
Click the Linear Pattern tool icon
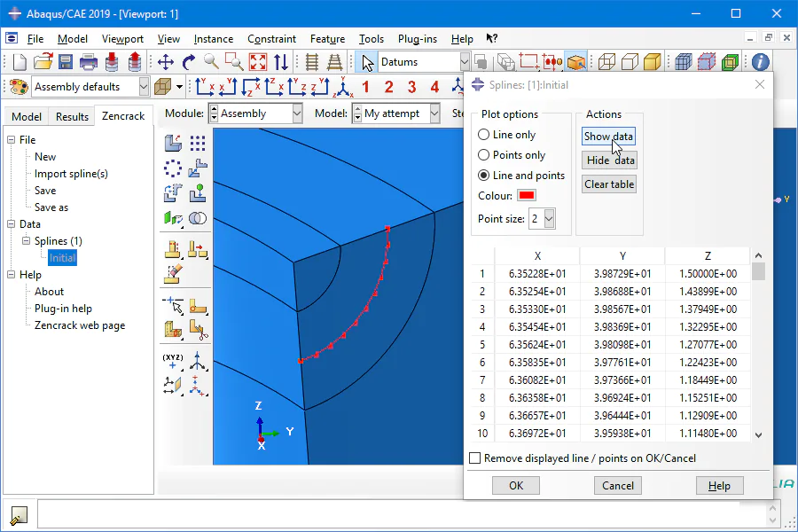point(198,143)
